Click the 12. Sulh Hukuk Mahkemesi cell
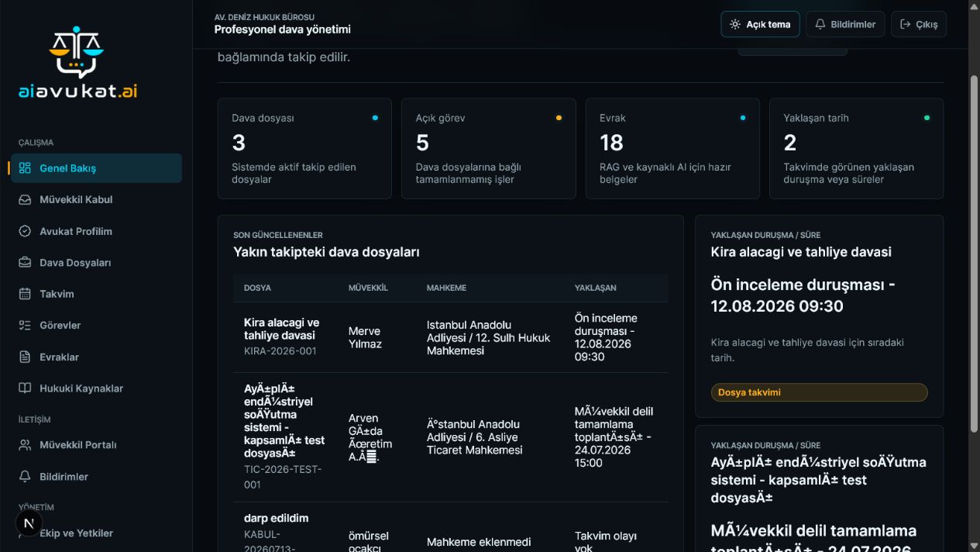The image size is (980, 552). pyautogui.click(x=488, y=337)
